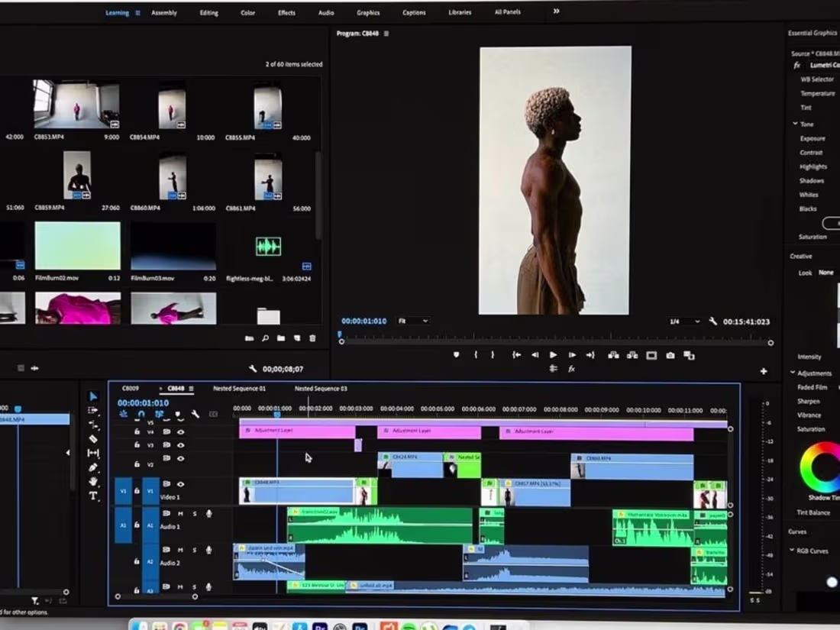Mute the Audio 2 track
Image resolution: width=840 pixels, height=630 pixels.
point(179,549)
